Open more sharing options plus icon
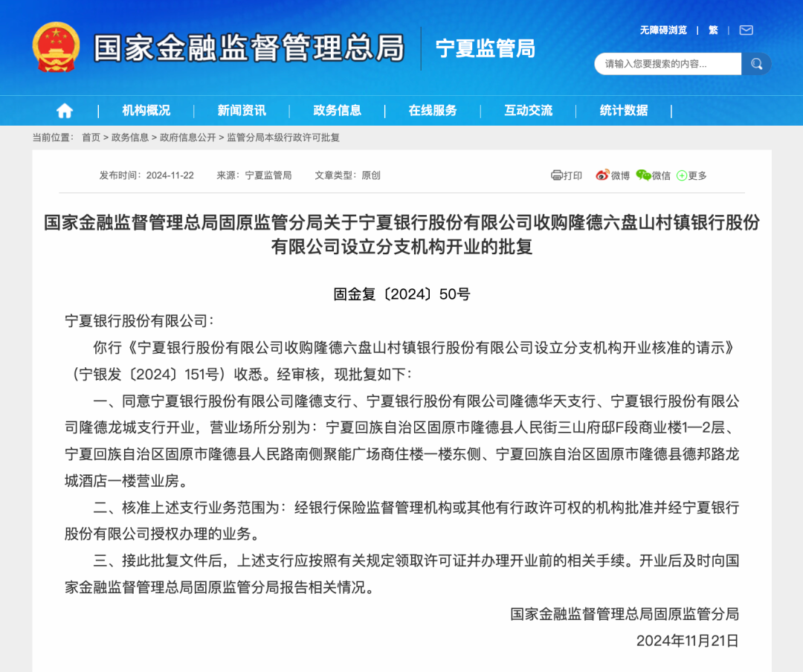The height and width of the screenshot is (672, 803). [x=681, y=175]
